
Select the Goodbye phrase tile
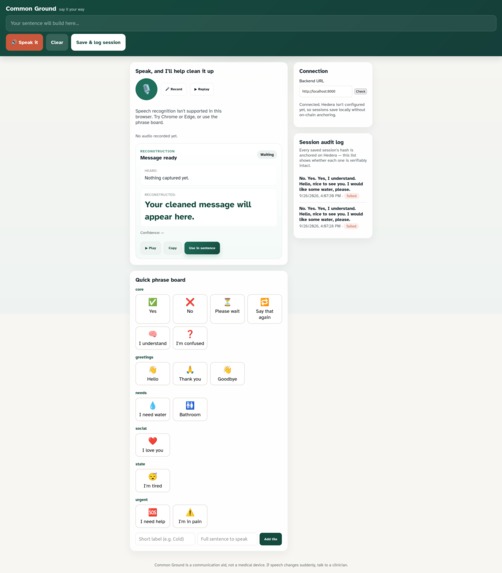pos(227,373)
